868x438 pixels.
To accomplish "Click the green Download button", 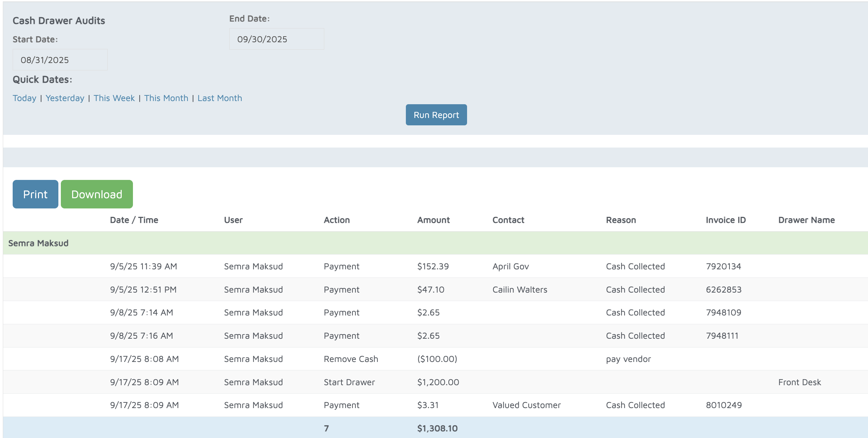I will pyautogui.click(x=97, y=194).
